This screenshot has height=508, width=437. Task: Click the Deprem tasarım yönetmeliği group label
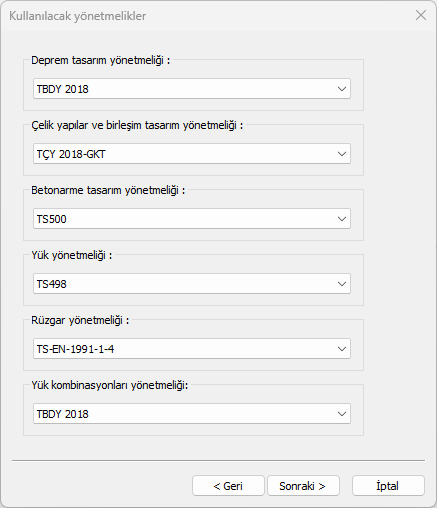[101, 60]
